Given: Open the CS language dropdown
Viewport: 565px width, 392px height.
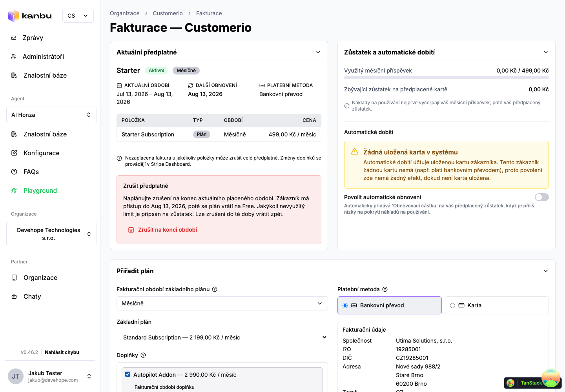Looking at the screenshot, I should point(78,16).
